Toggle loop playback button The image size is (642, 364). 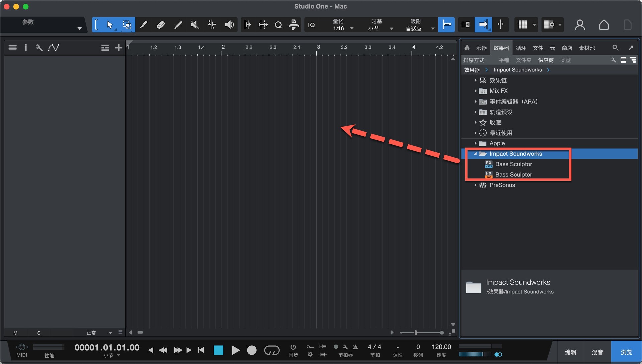click(272, 350)
